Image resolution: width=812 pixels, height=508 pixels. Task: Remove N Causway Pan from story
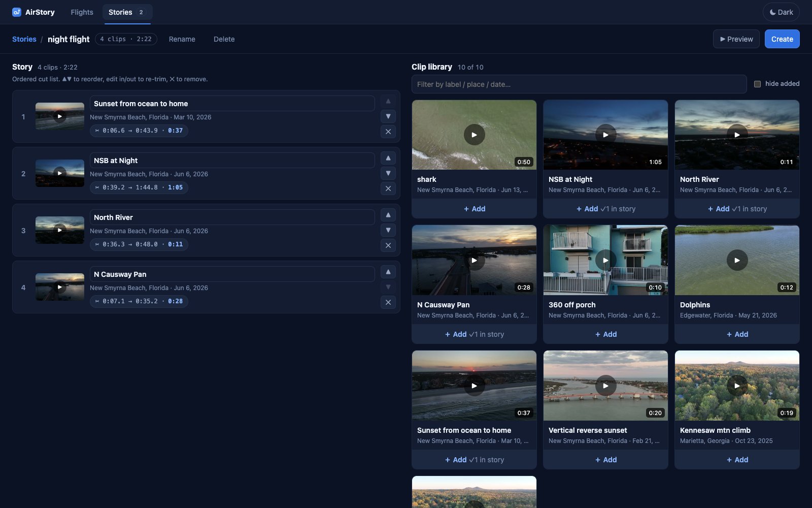pos(388,303)
